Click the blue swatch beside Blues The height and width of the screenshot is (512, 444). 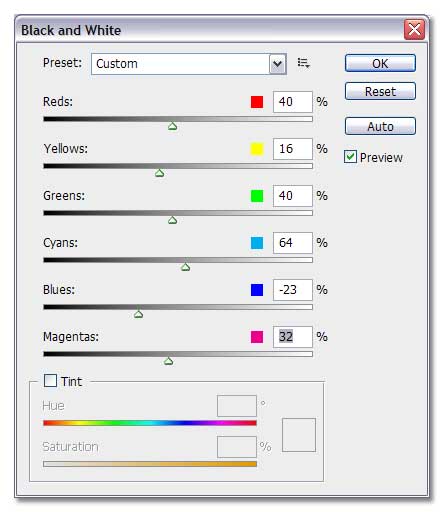257,290
